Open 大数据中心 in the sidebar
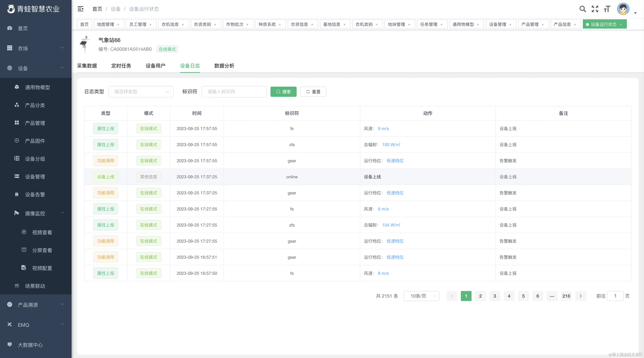Image resolution: width=644 pixels, height=358 pixels. point(30,345)
